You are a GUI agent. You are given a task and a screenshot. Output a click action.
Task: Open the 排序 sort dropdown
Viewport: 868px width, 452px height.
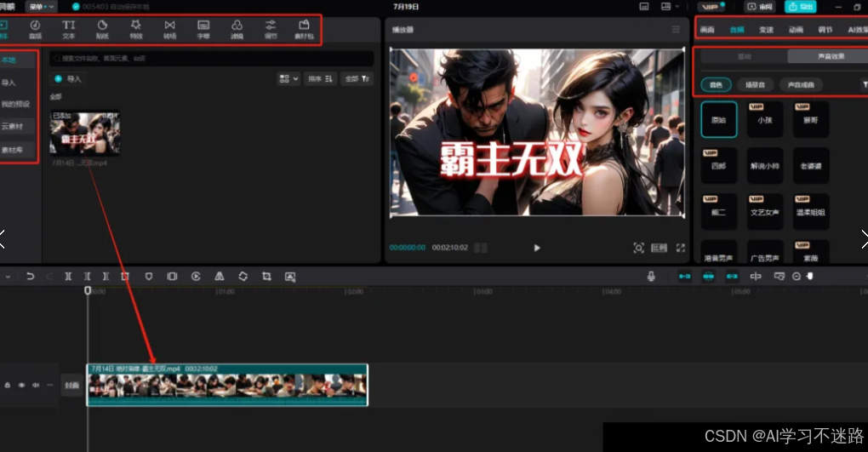[320, 78]
